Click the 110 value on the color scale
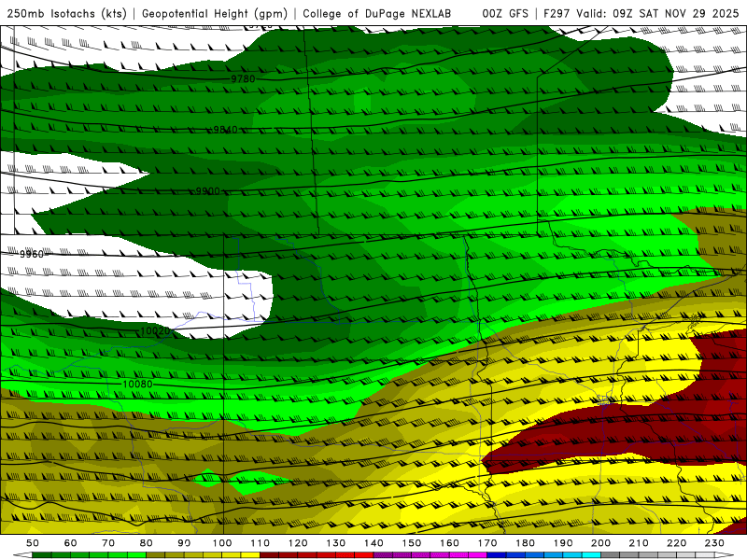747x560 pixels. click(x=261, y=543)
